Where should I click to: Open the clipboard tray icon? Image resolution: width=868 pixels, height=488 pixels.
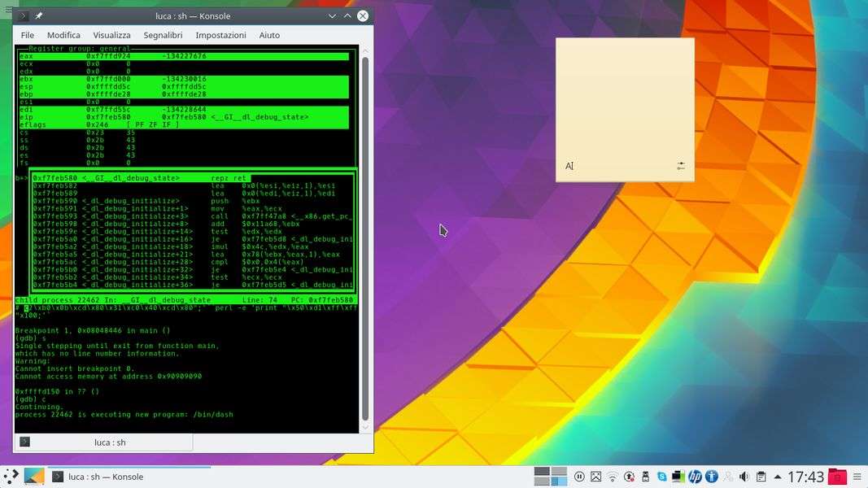tap(761, 477)
